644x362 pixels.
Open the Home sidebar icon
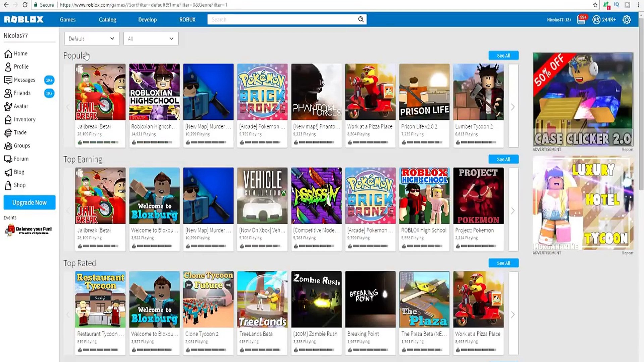(x=8, y=54)
